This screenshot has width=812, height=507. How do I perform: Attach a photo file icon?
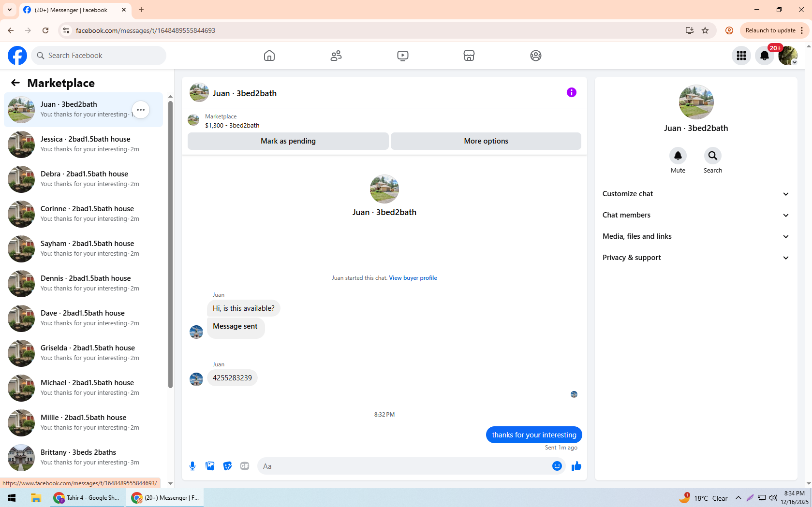pos(210,466)
